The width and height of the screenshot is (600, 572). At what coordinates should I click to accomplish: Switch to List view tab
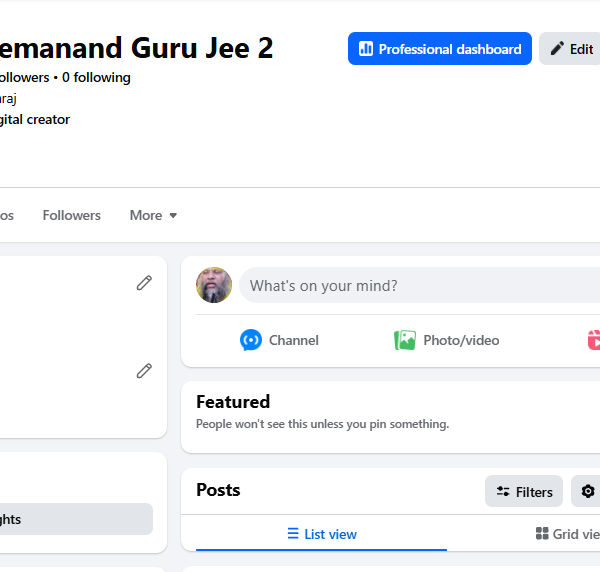coord(321,534)
